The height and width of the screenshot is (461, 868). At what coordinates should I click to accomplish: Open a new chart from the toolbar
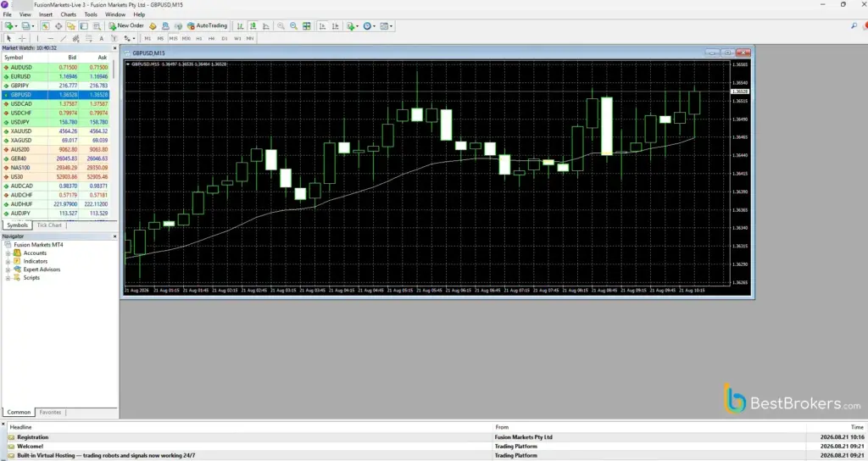8,26
